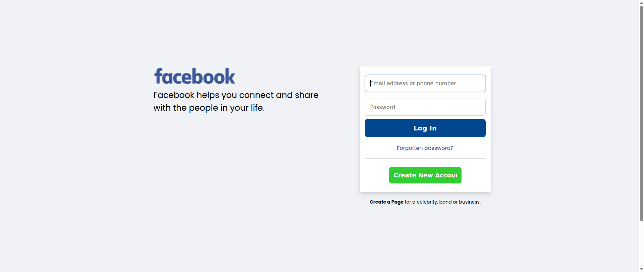Follow the Create a Page link
Viewport: 644px width, 272px height.
386,202
